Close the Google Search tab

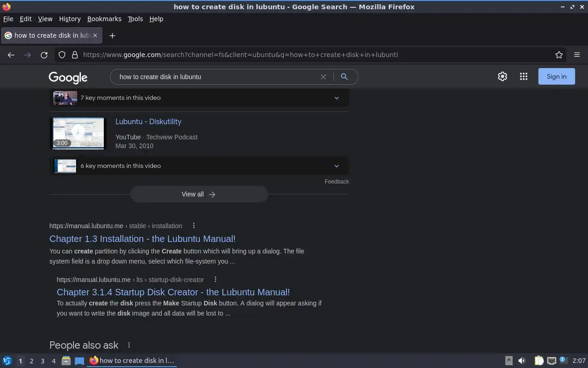coord(95,35)
